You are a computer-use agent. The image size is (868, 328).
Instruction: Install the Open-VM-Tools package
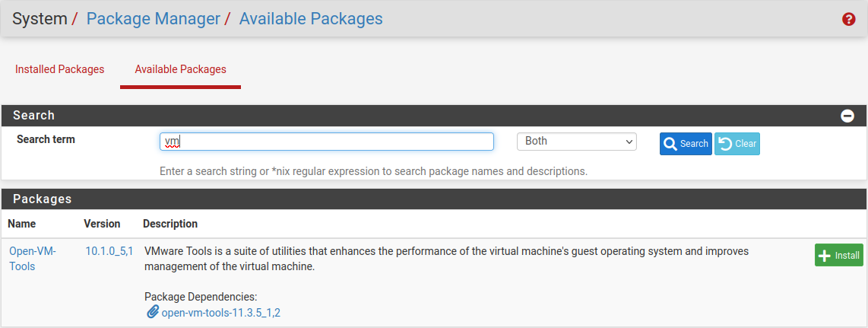pyautogui.click(x=838, y=256)
